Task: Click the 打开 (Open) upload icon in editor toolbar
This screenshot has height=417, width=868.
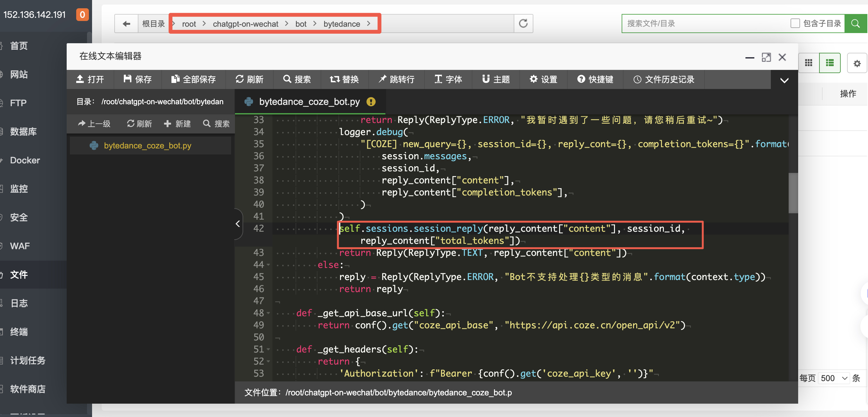Action: (80, 79)
